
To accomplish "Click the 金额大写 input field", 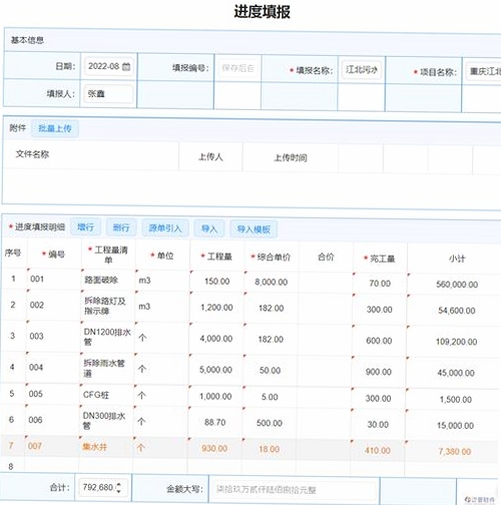I will point(295,490).
